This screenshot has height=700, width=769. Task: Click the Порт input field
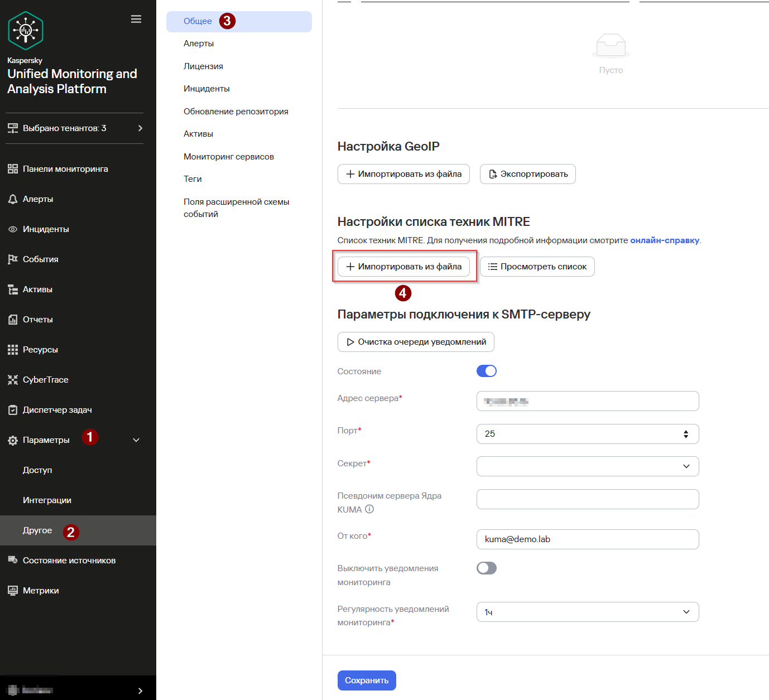click(588, 434)
